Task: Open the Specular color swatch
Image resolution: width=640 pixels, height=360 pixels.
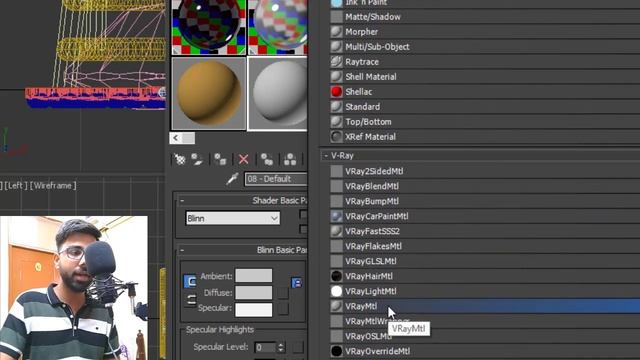Action: 253,309
